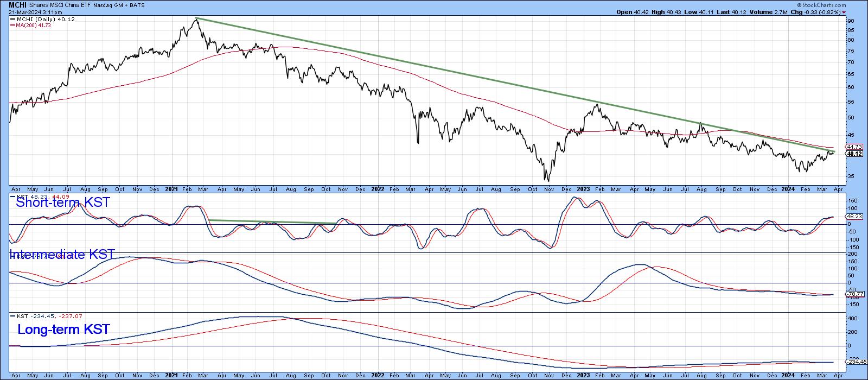868x380 pixels.
Task: Click the 40.12 last-price tag on right axis
Action: point(854,154)
